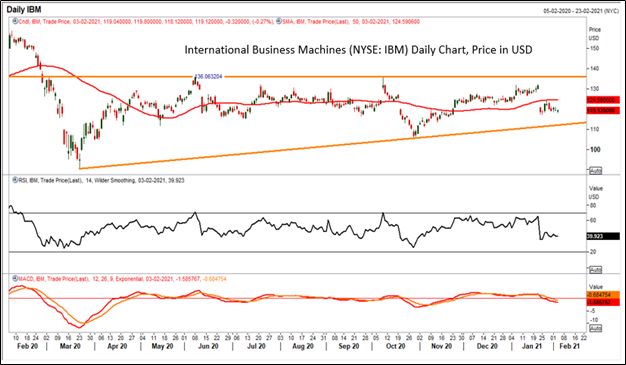Screen dimensions: 626x365
Task: Click the Nov 20 month label
Action: [441, 346]
